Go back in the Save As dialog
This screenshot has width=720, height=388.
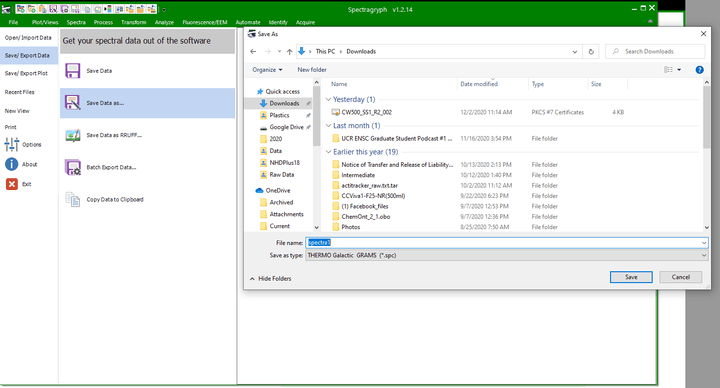pyautogui.click(x=253, y=51)
